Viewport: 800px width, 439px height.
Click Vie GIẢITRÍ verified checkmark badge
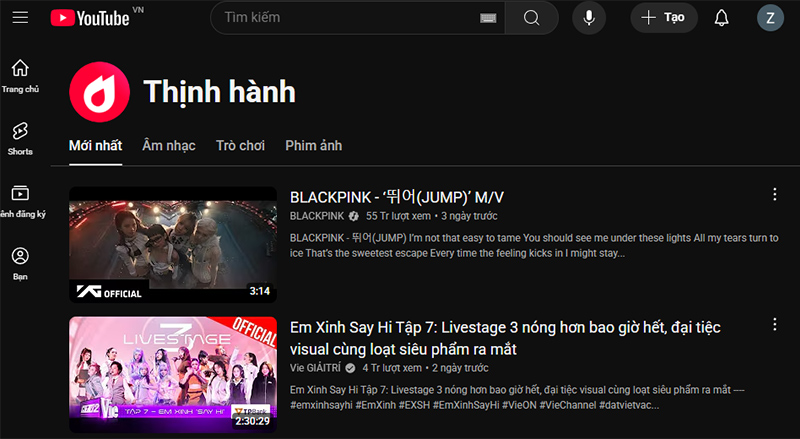(350, 368)
